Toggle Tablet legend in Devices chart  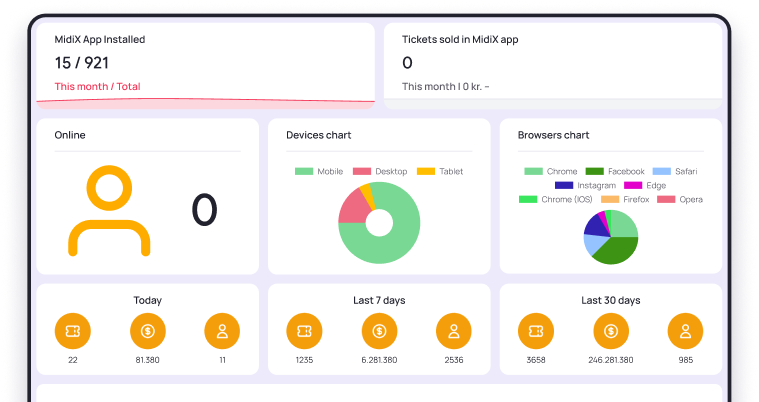(x=440, y=171)
